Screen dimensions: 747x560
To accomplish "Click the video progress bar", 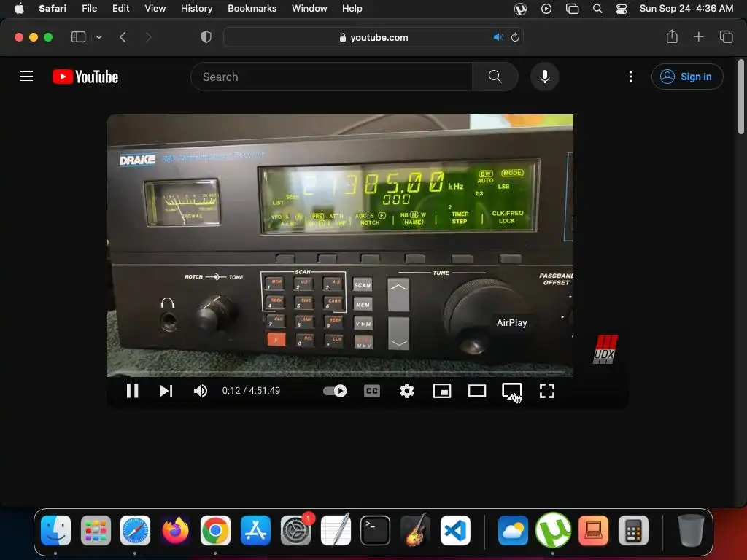I will click(x=340, y=373).
